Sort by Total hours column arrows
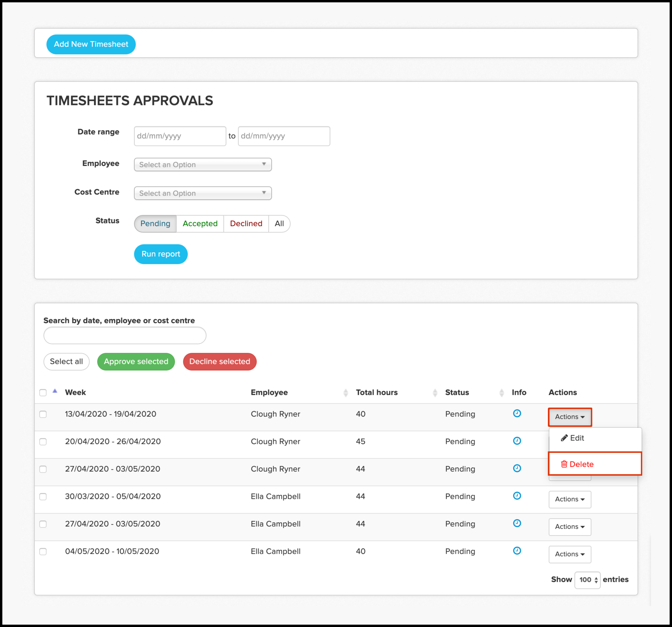The width and height of the screenshot is (672, 627). [x=435, y=393]
